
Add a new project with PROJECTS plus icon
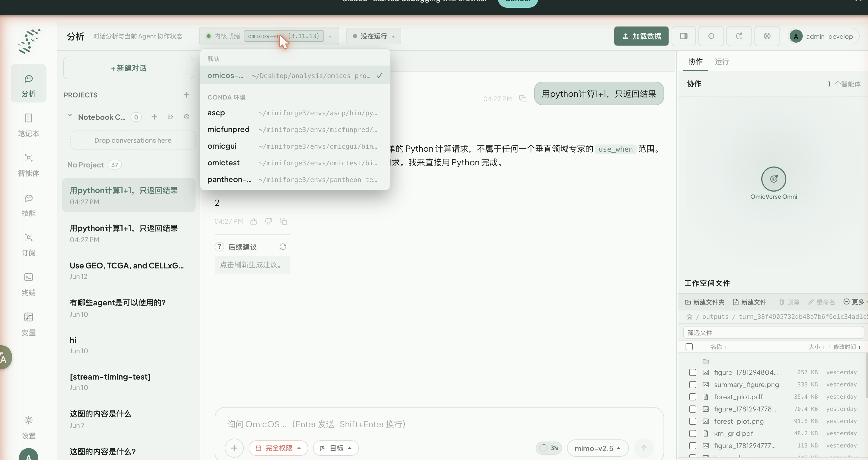(x=186, y=95)
